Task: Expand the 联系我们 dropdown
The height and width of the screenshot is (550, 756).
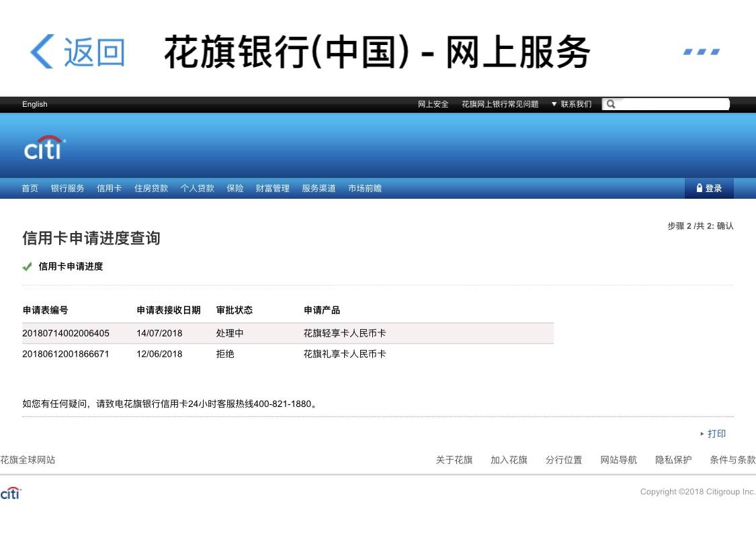Action: tap(571, 104)
